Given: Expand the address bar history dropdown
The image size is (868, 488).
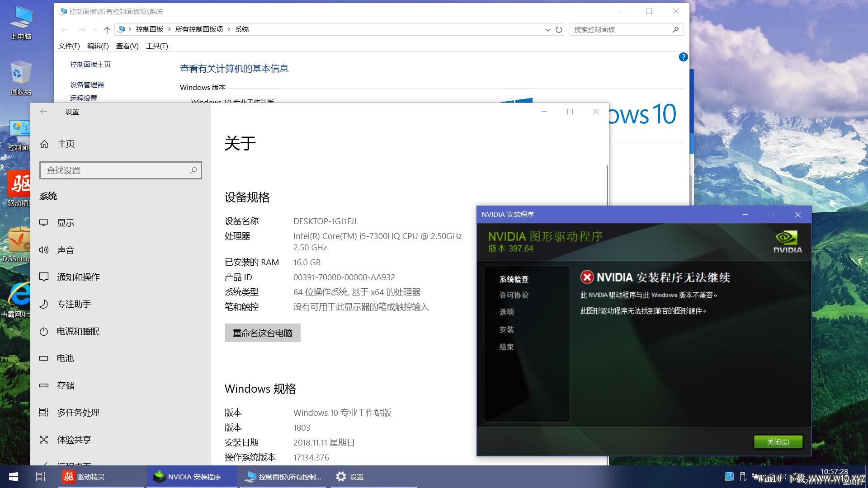Looking at the screenshot, I should tap(547, 30).
